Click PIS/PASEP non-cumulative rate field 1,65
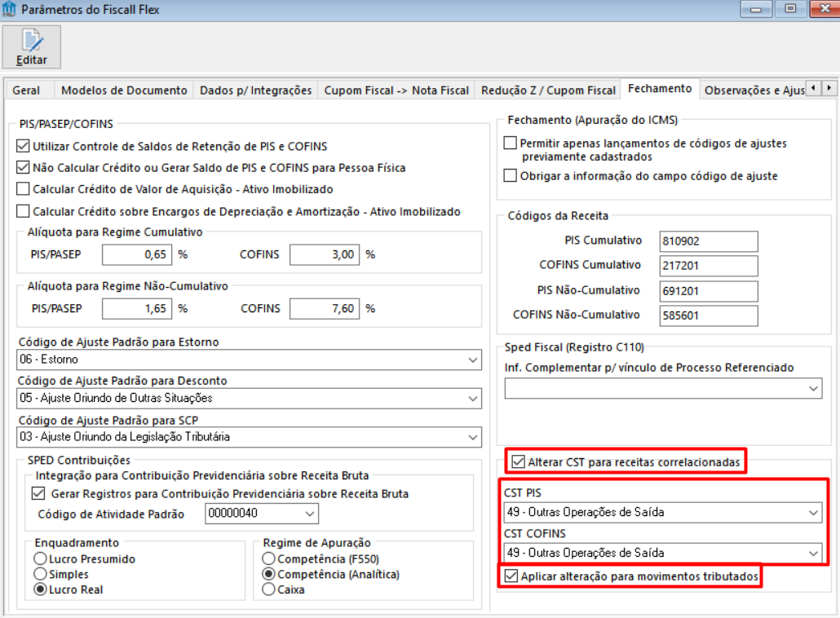Image resolution: width=840 pixels, height=618 pixels. pos(137,308)
